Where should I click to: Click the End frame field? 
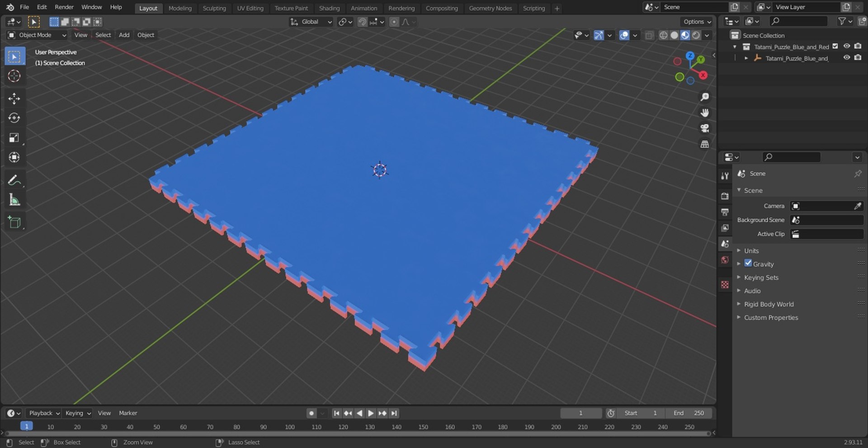coord(689,413)
